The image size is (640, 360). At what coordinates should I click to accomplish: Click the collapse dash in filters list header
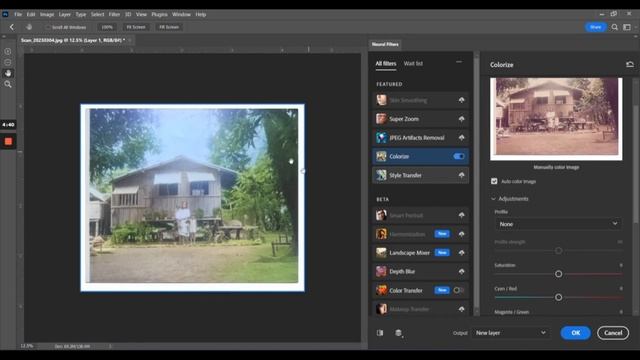(459, 62)
